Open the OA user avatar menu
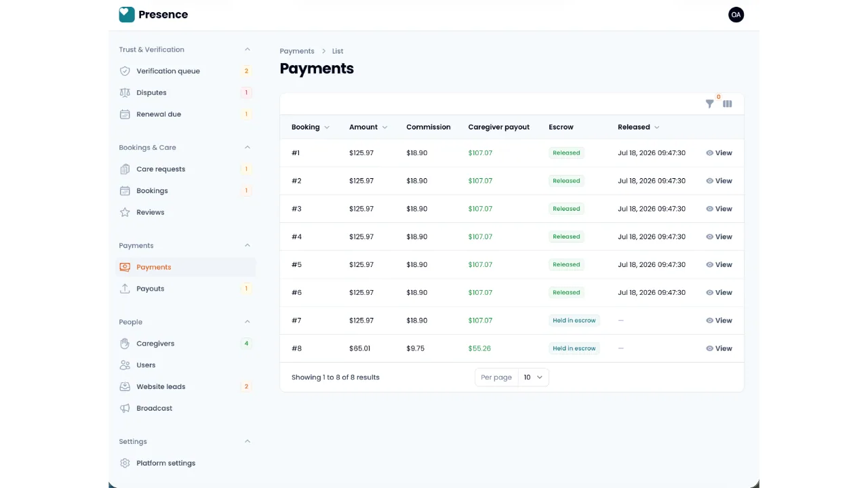Viewport: 868px width, 488px height. 736,14
